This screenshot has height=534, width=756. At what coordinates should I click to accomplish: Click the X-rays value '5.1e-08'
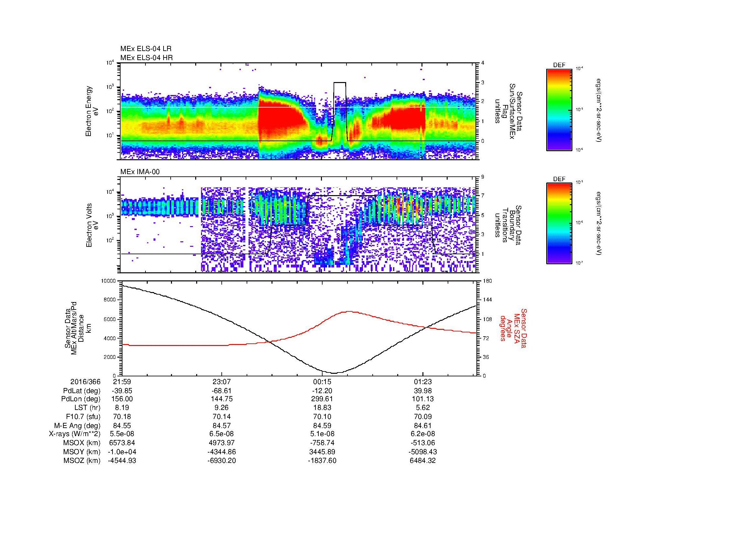(x=322, y=434)
